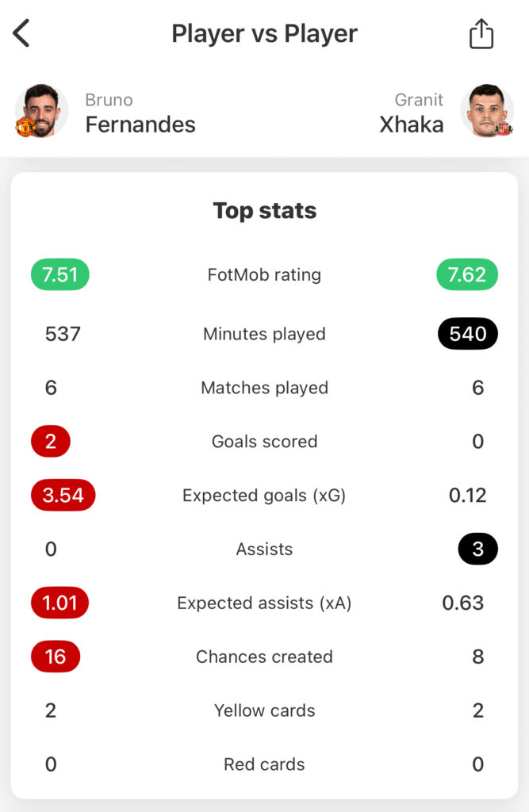The height and width of the screenshot is (812, 529).
Task: Tap Granit Xhaka's profile photo
Action: (x=487, y=110)
